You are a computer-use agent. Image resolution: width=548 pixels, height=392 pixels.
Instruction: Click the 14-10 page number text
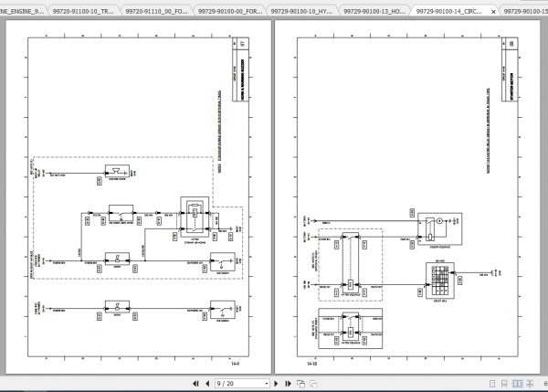point(312,364)
